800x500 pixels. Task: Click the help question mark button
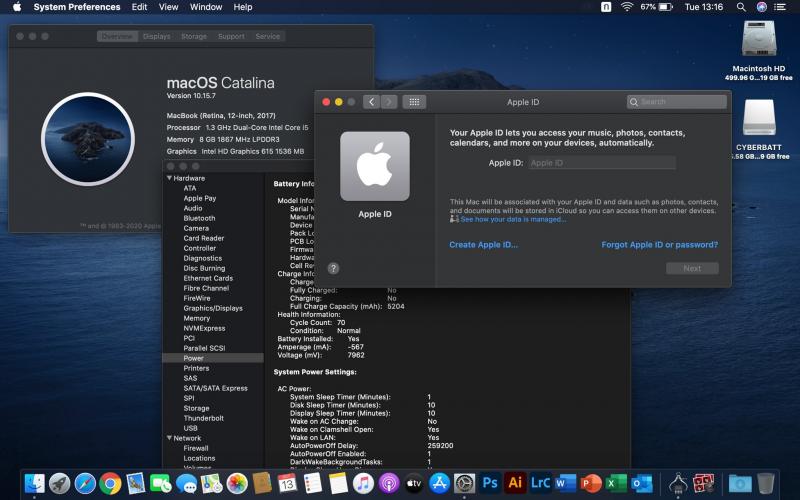(x=333, y=268)
